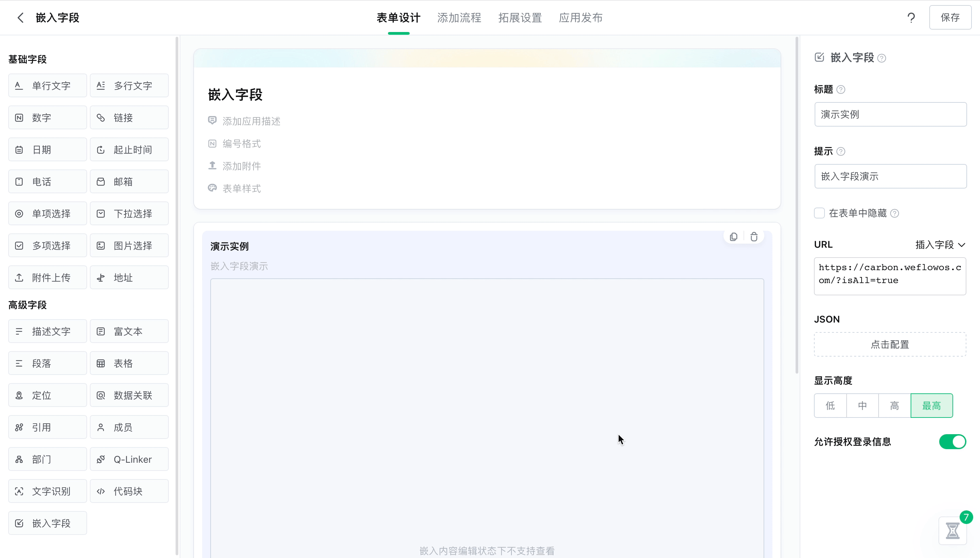Add an address field (地址)
980x558 pixels.
tap(129, 277)
